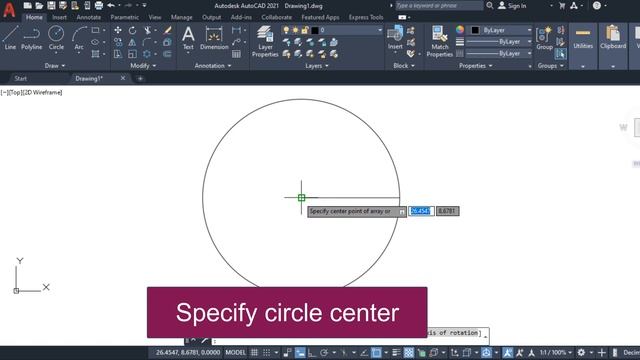Choose the Move tool in Modify panel

(x=118, y=30)
